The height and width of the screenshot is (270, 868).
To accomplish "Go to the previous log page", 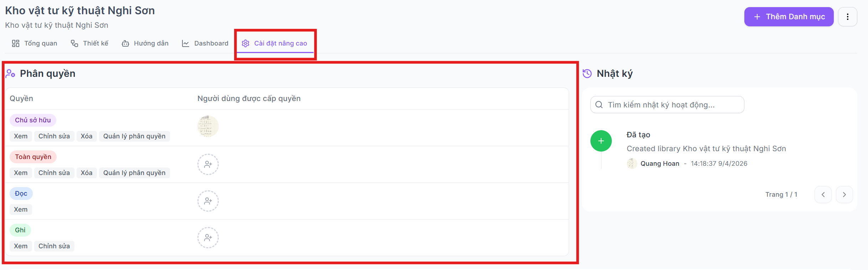I will pyautogui.click(x=823, y=195).
